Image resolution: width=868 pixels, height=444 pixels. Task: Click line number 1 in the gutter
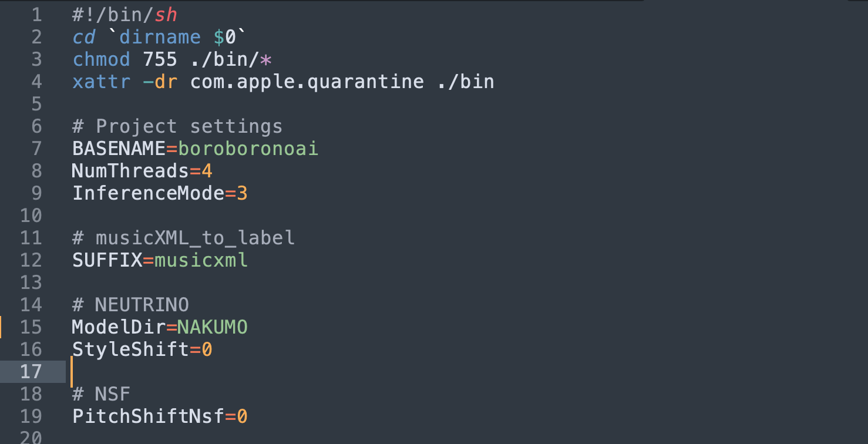click(x=36, y=15)
